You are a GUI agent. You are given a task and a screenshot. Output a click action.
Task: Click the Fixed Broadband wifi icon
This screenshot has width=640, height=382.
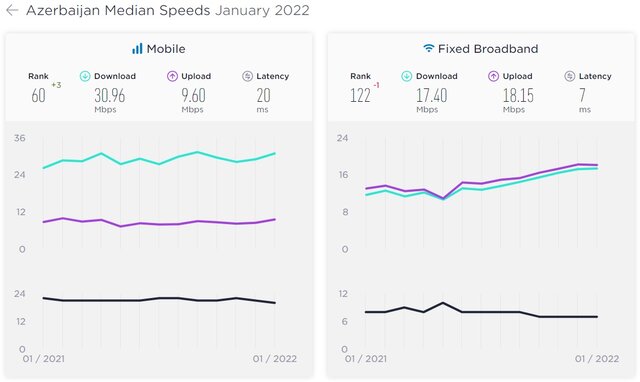pos(428,48)
